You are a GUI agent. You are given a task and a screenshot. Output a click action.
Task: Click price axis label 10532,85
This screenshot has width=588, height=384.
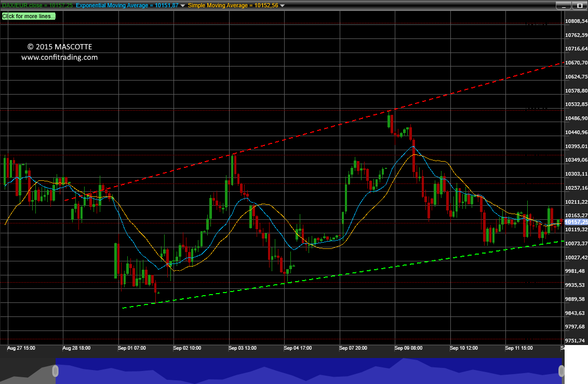pyautogui.click(x=576, y=104)
